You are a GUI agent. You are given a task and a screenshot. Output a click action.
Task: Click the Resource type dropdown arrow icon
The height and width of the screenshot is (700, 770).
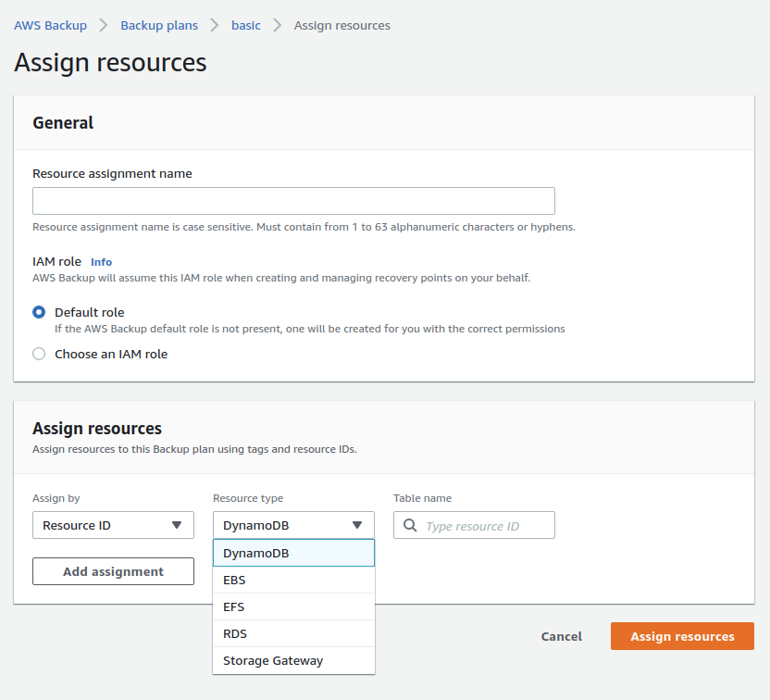(357, 525)
